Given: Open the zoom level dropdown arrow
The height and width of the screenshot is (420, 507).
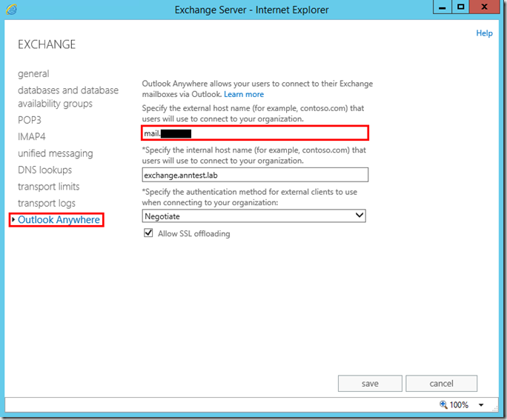Looking at the screenshot, I should point(481,405).
